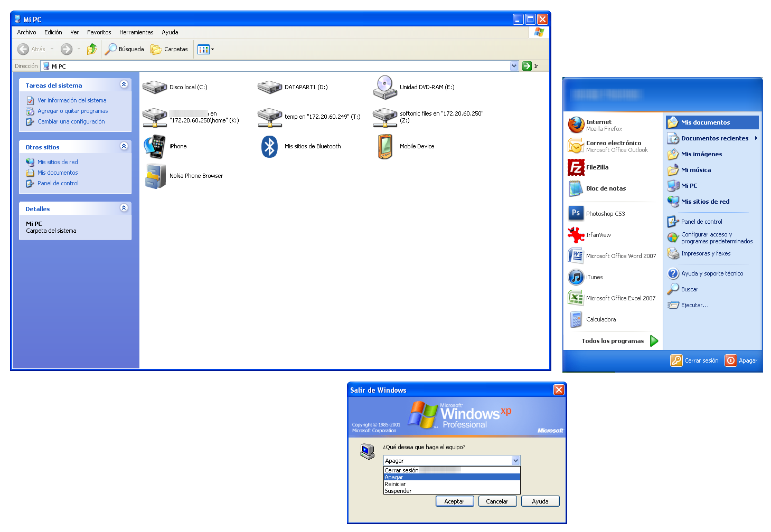The height and width of the screenshot is (532, 771).
Task: Launch IrfanView from Start menu
Action: click(x=613, y=235)
